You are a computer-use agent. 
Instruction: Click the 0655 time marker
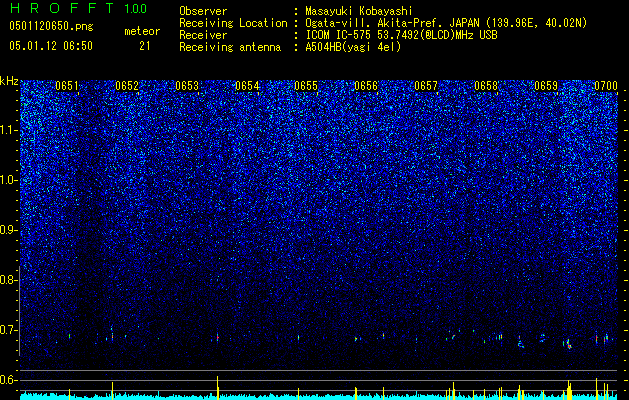(306, 86)
